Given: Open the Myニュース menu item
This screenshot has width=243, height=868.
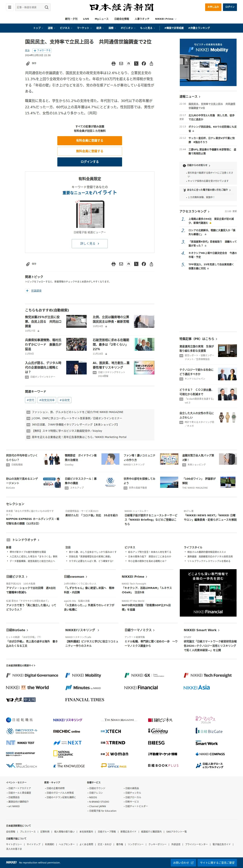Looking at the screenshot, I should click(x=102, y=19).
